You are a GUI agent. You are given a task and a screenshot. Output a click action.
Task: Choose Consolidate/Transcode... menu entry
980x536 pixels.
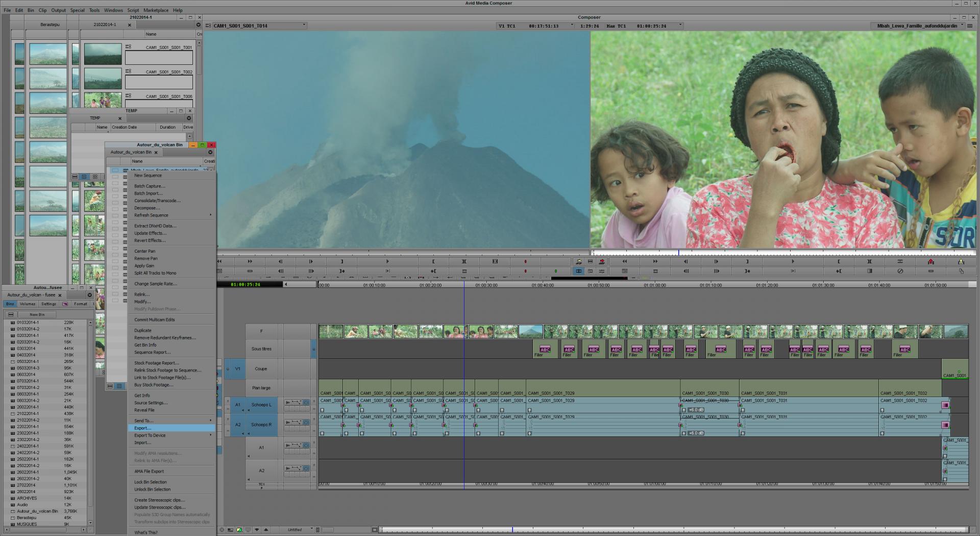coord(157,201)
